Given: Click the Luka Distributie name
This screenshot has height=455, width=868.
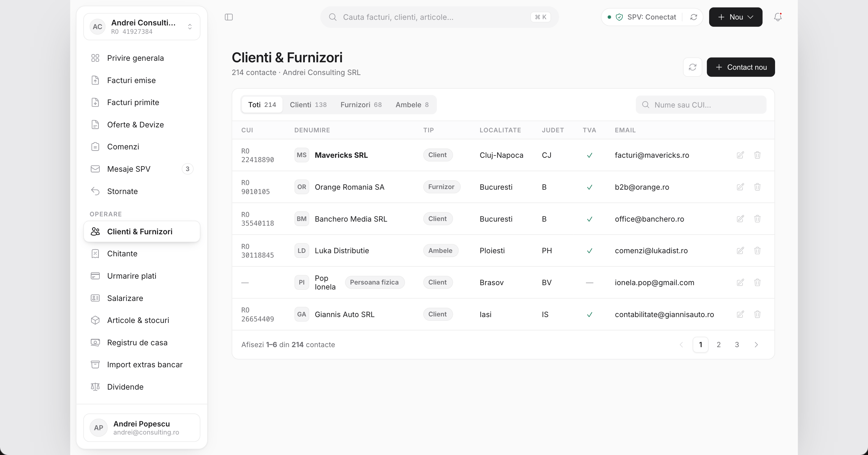Looking at the screenshot, I should click(x=342, y=251).
